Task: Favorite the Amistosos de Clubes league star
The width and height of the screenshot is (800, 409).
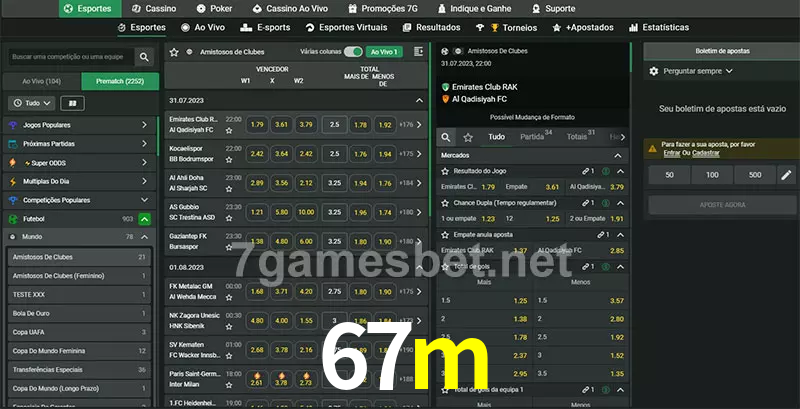Action: (x=174, y=51)
